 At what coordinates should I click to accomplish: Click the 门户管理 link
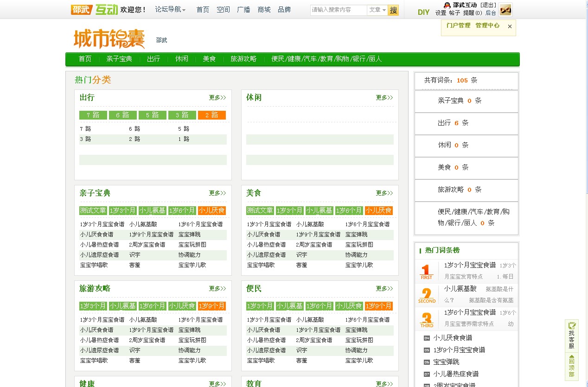[x=458, y=25]
